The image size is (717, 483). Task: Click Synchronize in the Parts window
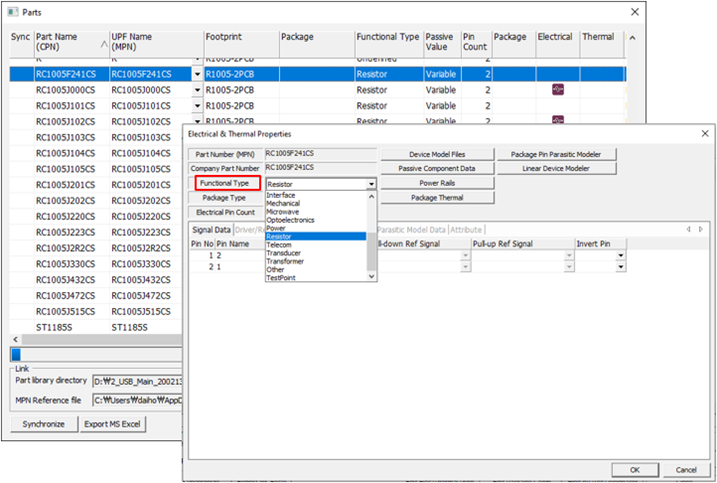[41, 424]
